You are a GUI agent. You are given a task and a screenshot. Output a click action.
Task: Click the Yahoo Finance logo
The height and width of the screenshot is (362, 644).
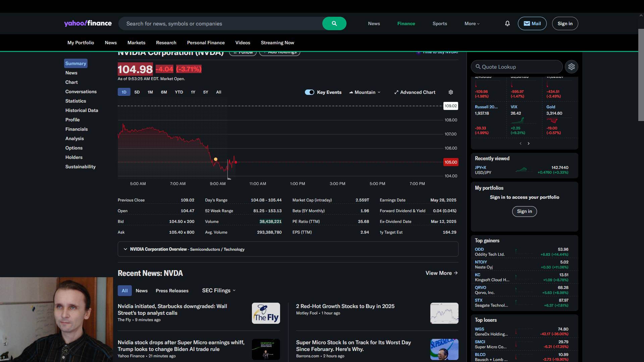88,23
